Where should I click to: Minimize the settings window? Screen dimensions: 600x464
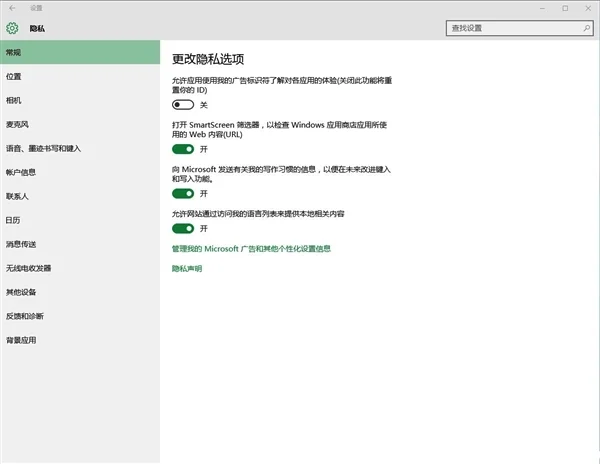[x=542, y=8]
